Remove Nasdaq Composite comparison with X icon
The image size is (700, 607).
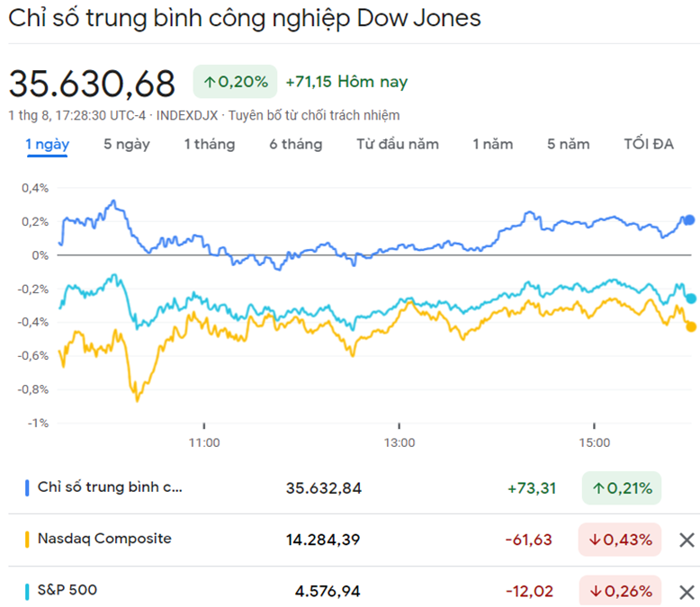(686, 540)
